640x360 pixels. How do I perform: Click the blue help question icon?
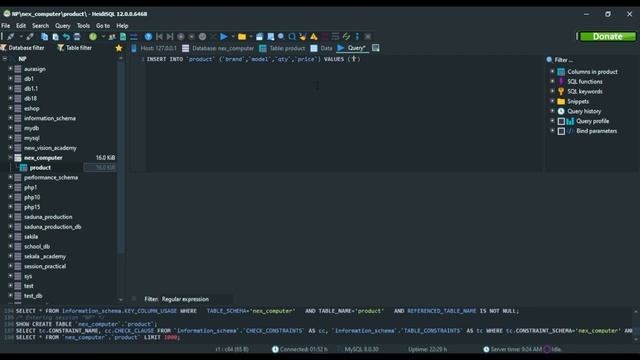[148, 37]
